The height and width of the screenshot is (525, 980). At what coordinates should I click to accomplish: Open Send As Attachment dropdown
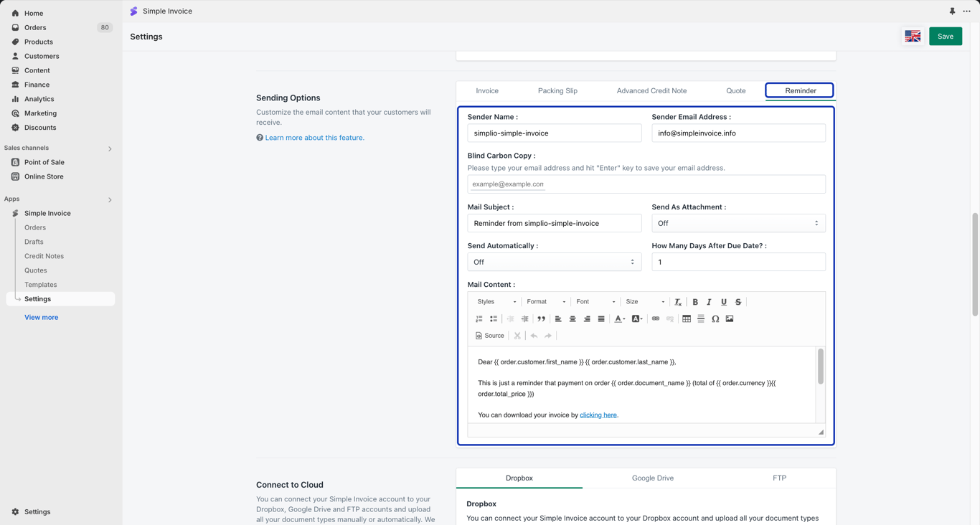pos(738,223)
